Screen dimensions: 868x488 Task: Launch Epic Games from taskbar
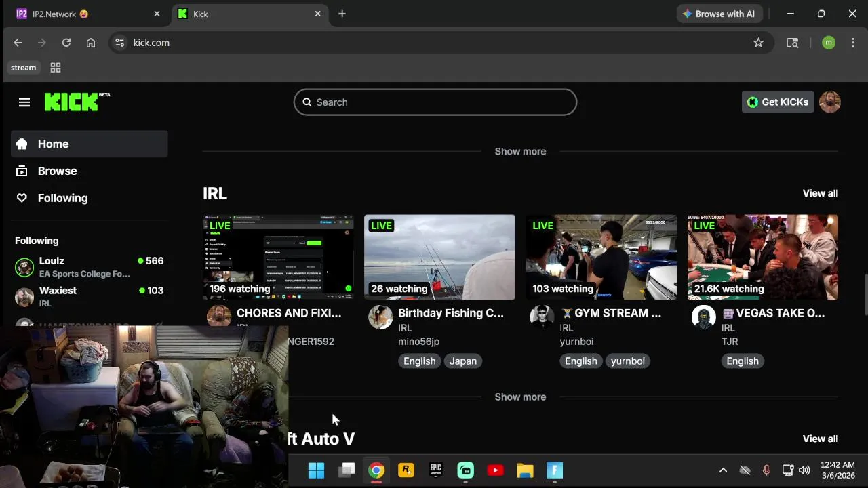pyautogui.click(x=436, y=470)
